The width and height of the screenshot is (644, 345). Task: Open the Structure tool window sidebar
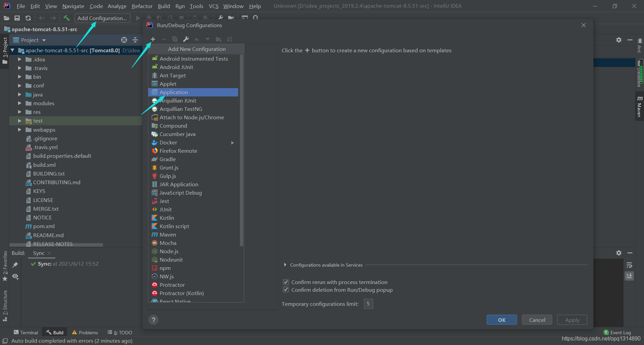(x=5, y=306)
